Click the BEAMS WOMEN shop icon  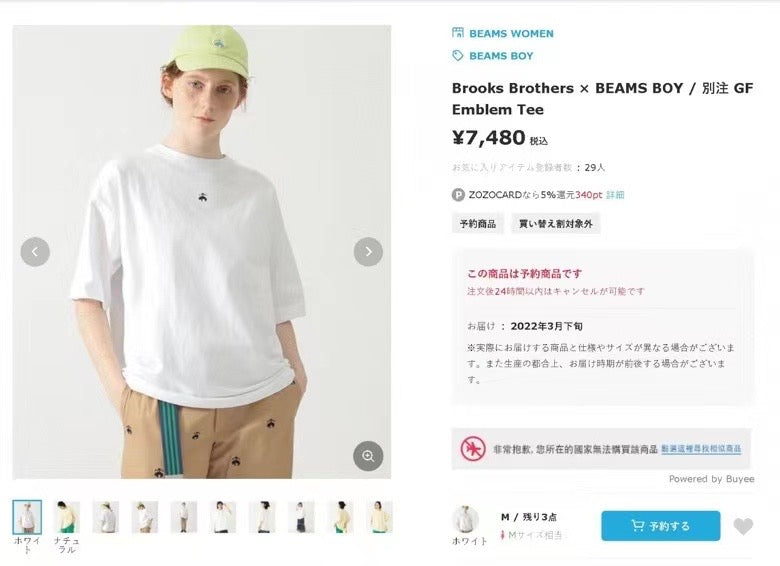tap(458, 33)
